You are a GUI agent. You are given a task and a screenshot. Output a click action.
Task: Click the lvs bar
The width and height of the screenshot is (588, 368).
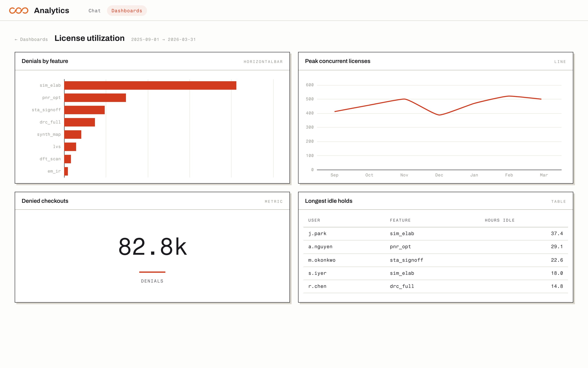(x=70, y=147)
